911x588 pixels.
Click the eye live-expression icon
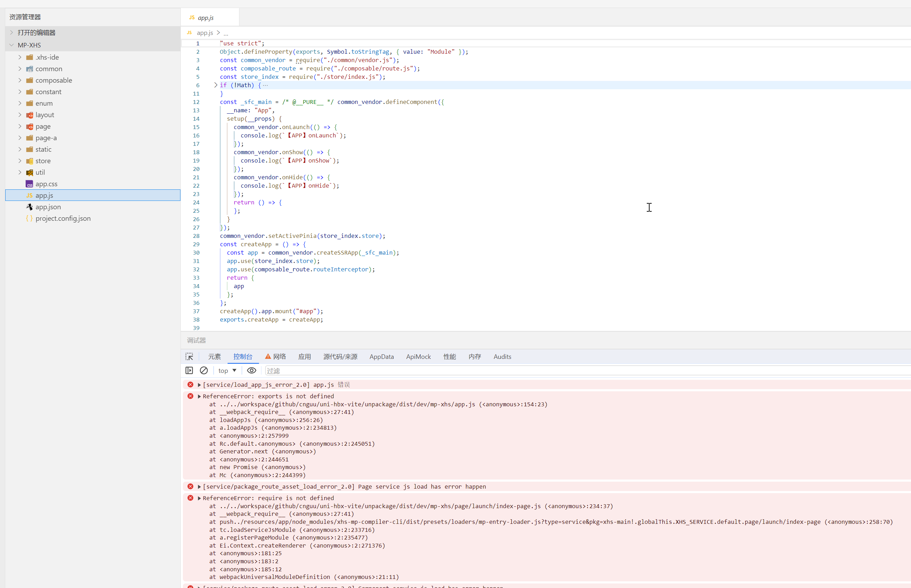point(251,370)
